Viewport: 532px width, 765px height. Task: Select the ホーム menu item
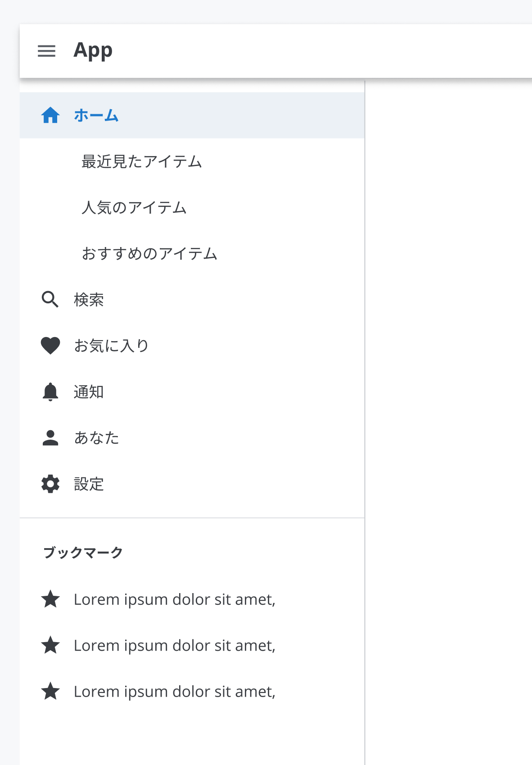click(96, 116)
